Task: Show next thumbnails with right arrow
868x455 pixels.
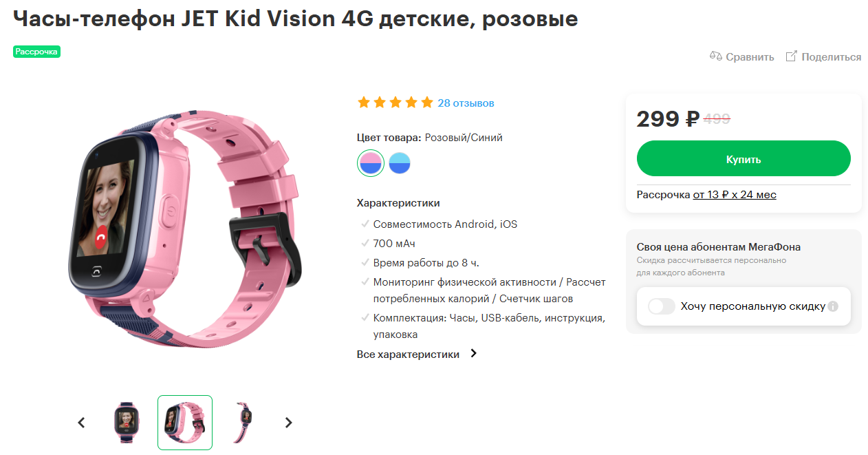Action: [x=289, y=423]
